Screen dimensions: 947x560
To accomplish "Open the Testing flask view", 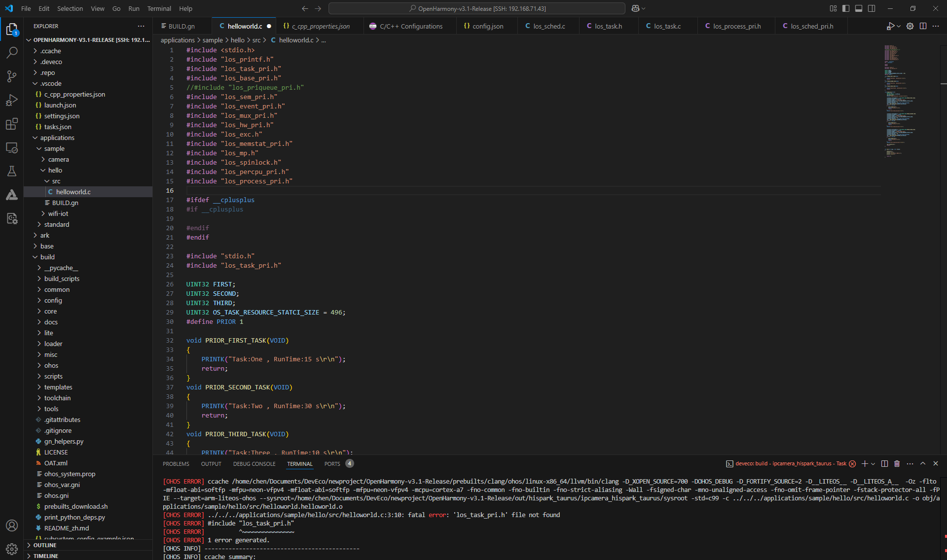I will (12, 171).
